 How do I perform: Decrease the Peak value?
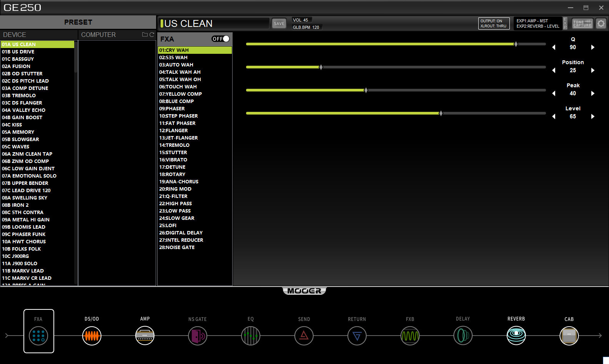554,93
